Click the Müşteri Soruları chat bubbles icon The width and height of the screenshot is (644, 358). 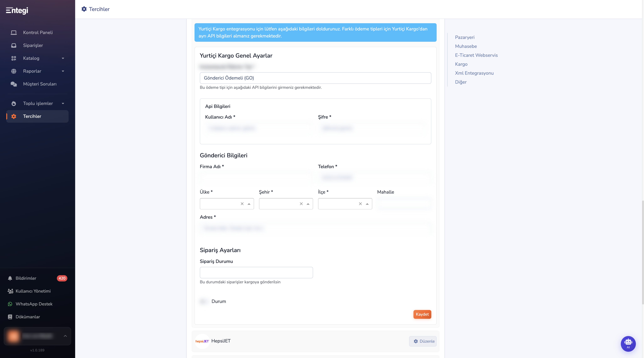(x=14, y=84)
